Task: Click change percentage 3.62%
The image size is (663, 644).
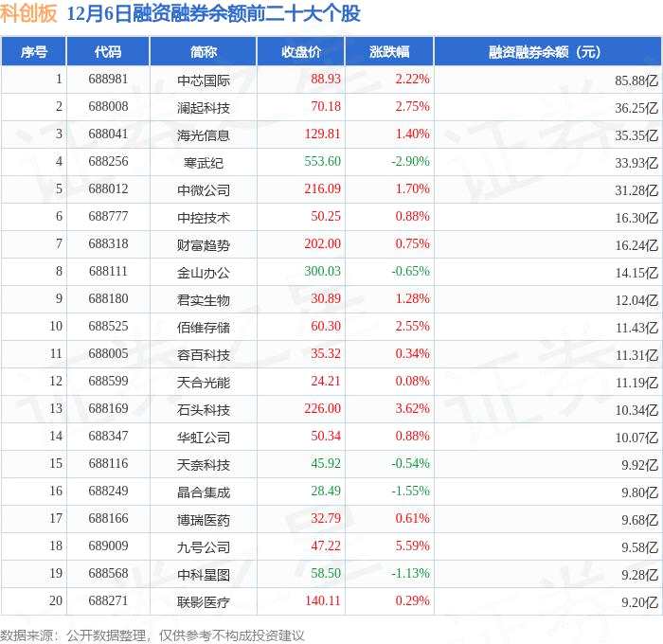Action: coord(412,409)
